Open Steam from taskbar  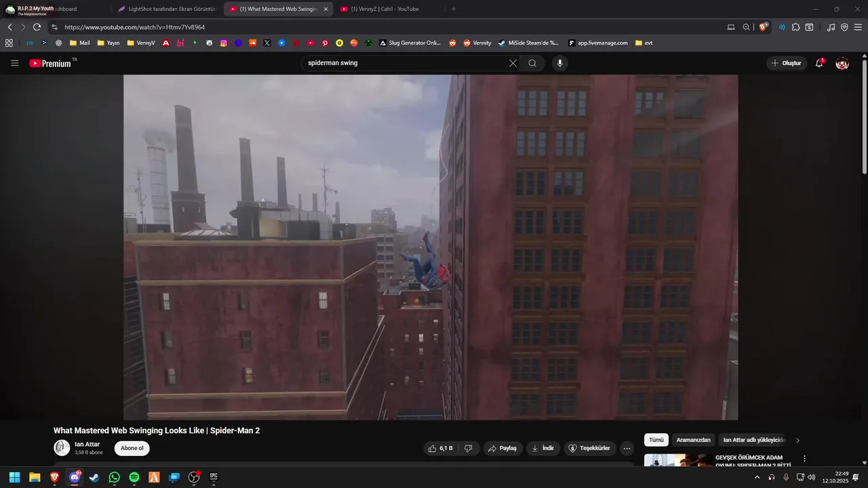94,477
